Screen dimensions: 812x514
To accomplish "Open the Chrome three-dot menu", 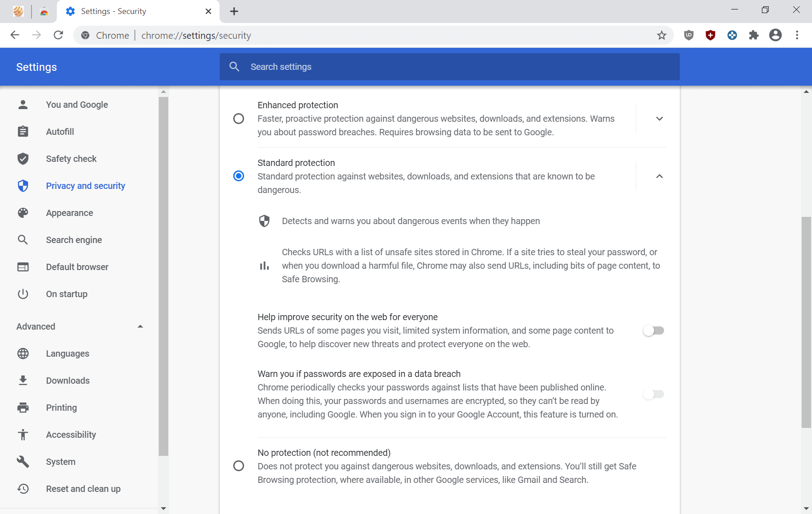I will [x=798, y=35].
